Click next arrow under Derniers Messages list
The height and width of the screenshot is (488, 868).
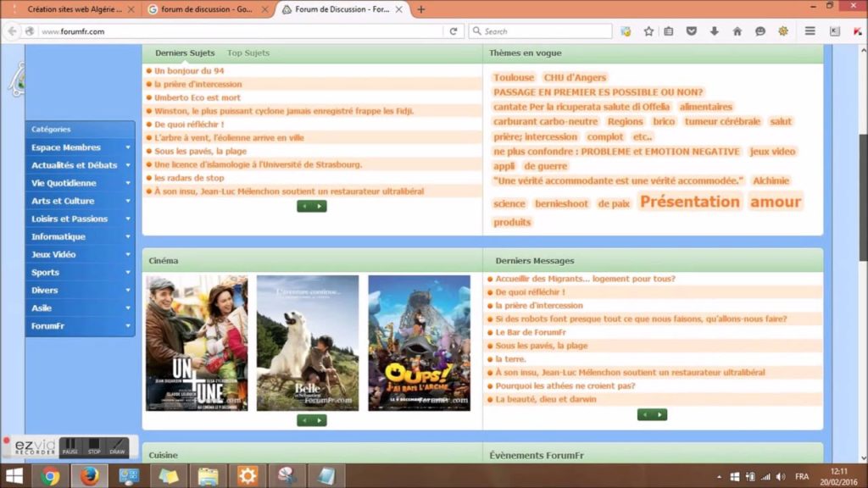pos(659,414)
